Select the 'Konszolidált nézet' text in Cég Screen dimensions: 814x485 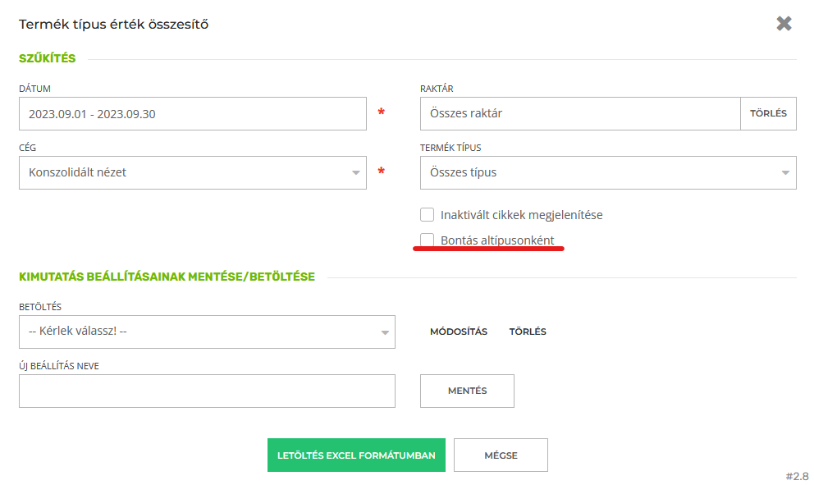[x=78, y=172]
